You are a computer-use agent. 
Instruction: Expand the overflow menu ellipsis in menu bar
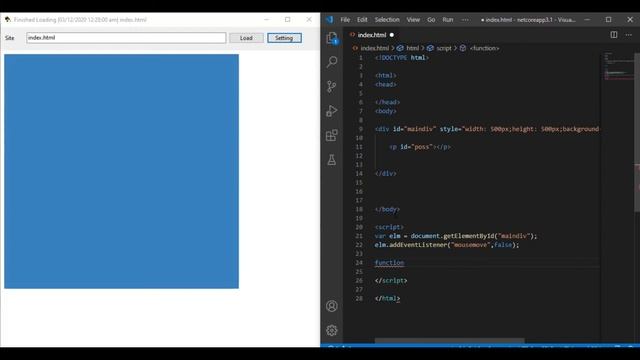coord(465,20)
